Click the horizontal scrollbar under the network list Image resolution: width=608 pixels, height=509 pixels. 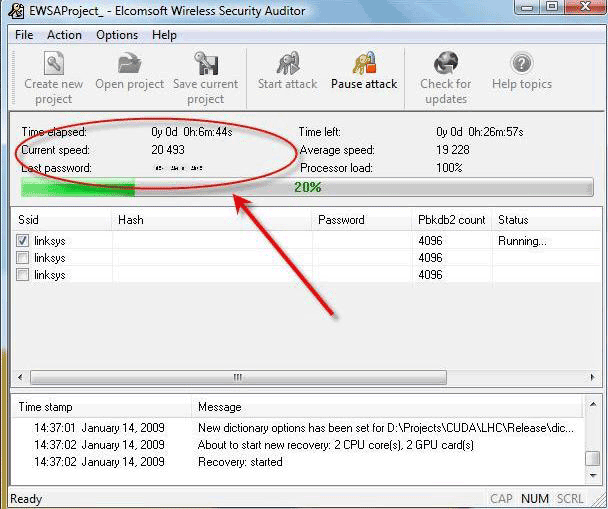coord(238,377)
